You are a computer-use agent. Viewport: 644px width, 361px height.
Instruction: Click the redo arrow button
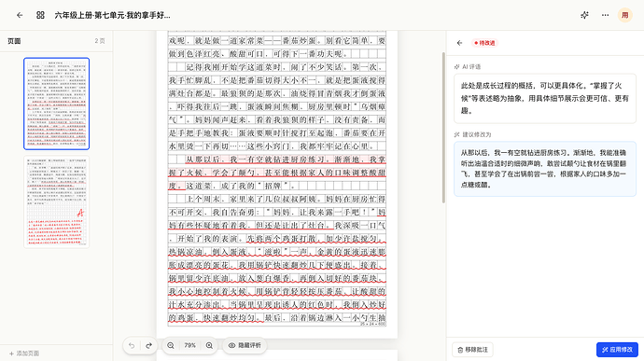(148, 345)
